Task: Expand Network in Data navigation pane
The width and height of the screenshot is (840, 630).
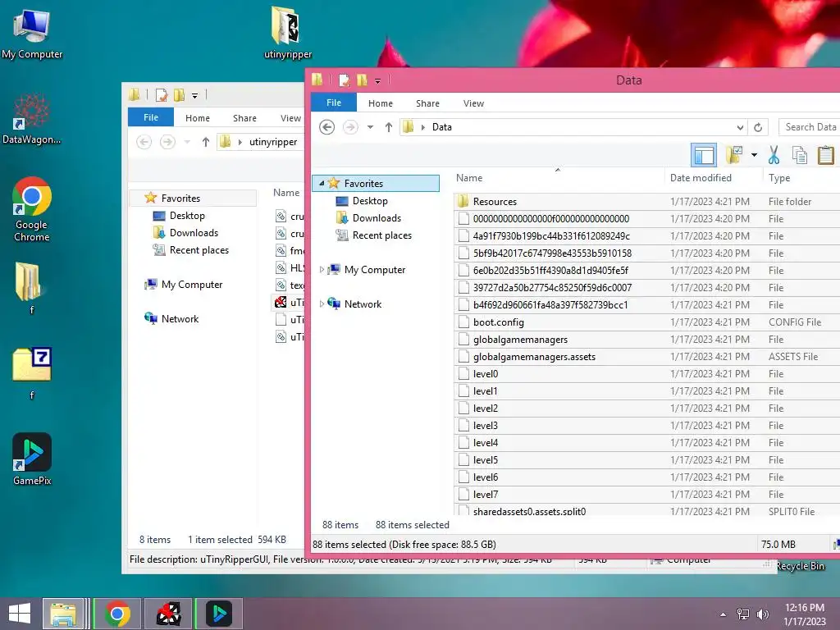Action: 322,304
